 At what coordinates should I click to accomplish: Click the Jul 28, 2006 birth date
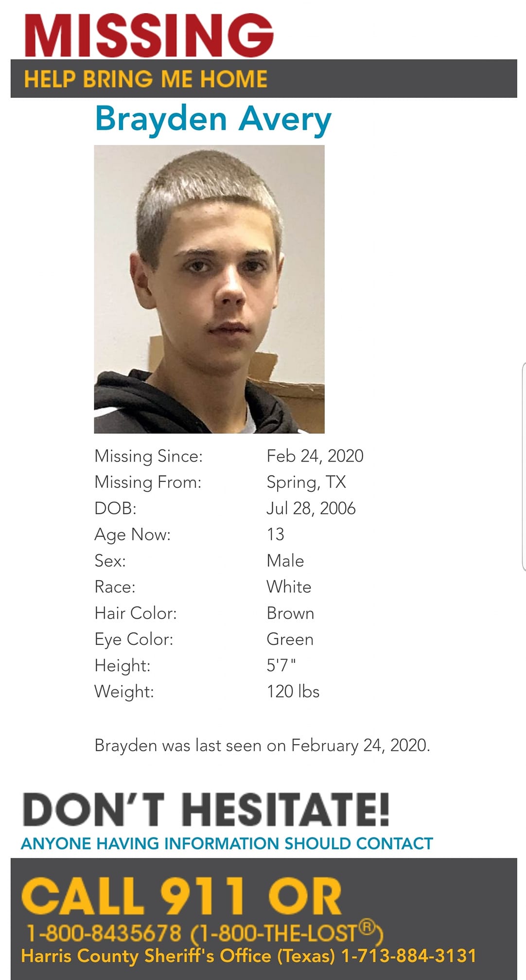(x=311, y=508)
